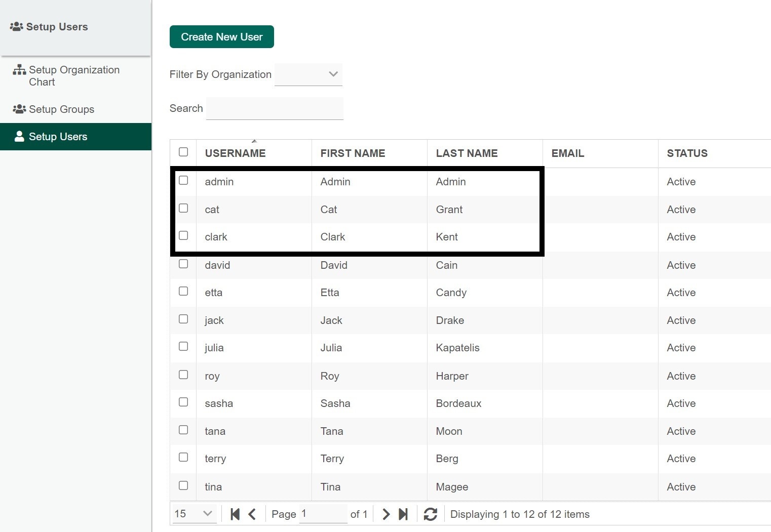The image size is (771, 532).
Task: Click the page number input box
Action: tap(323, 514)
